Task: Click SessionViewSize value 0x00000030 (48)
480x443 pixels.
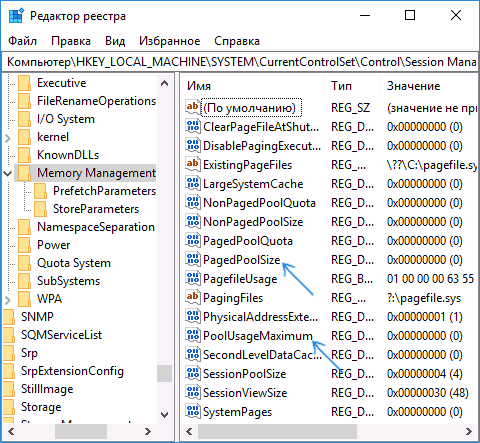Action: point(428,393)
